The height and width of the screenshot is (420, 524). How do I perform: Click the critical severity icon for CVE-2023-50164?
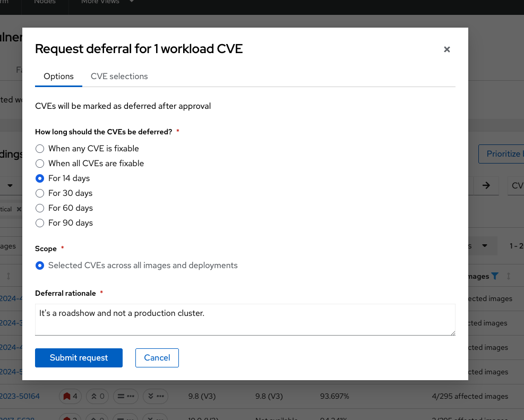tap(67, 396)
